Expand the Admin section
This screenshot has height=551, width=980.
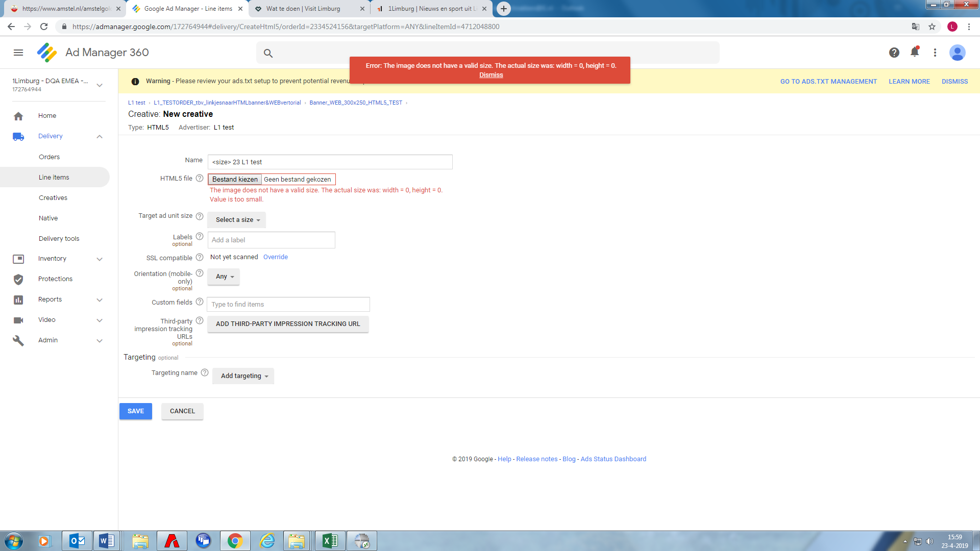100,341
